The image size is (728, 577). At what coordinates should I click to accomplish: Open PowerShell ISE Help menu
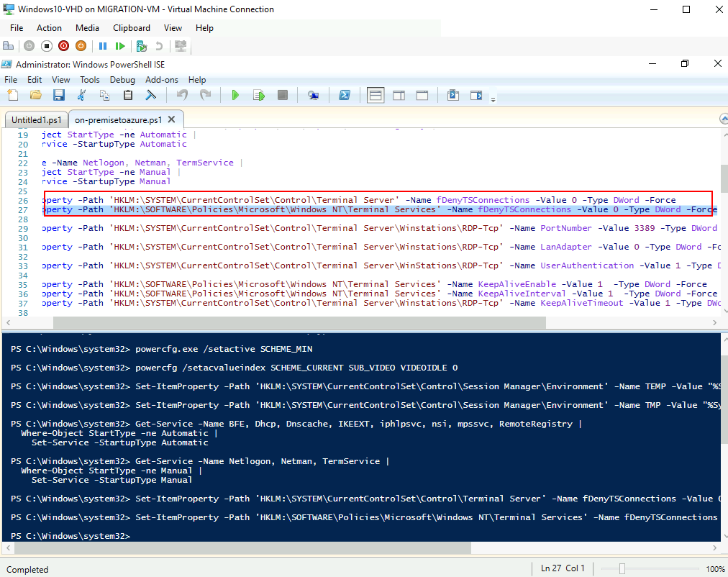197,80
